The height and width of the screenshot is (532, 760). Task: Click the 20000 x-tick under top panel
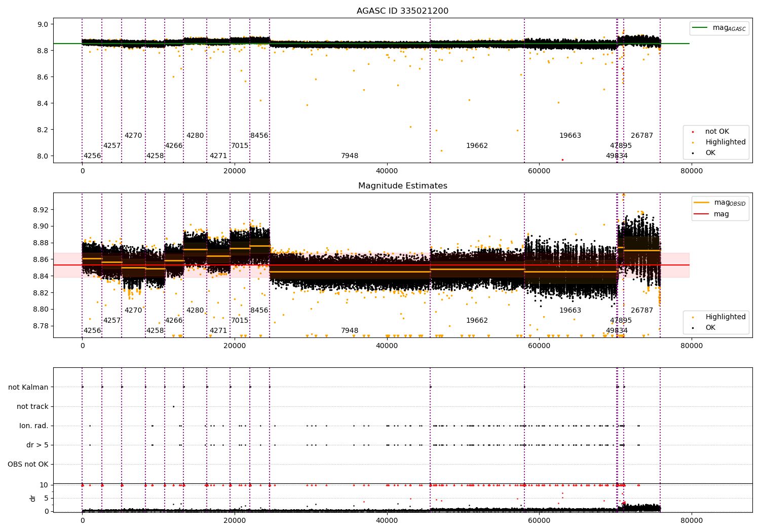pyautogui.click(x=235, y=171)
